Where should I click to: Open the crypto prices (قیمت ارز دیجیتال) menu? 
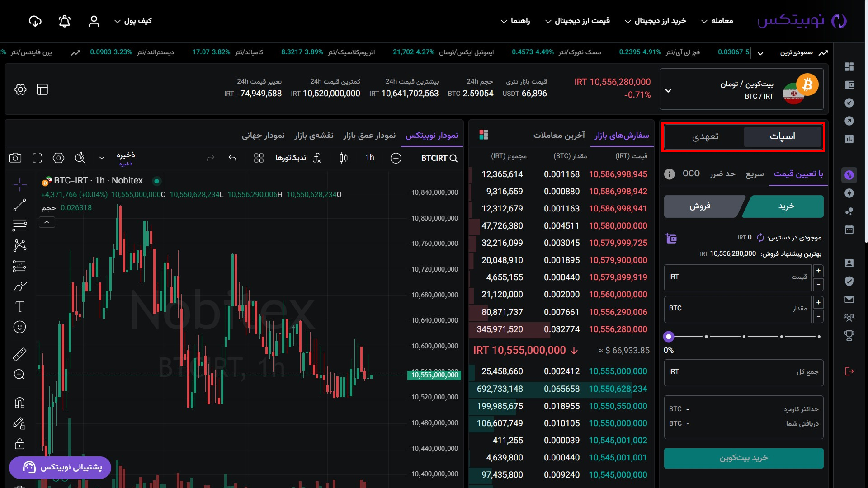[x=577, y=21]
